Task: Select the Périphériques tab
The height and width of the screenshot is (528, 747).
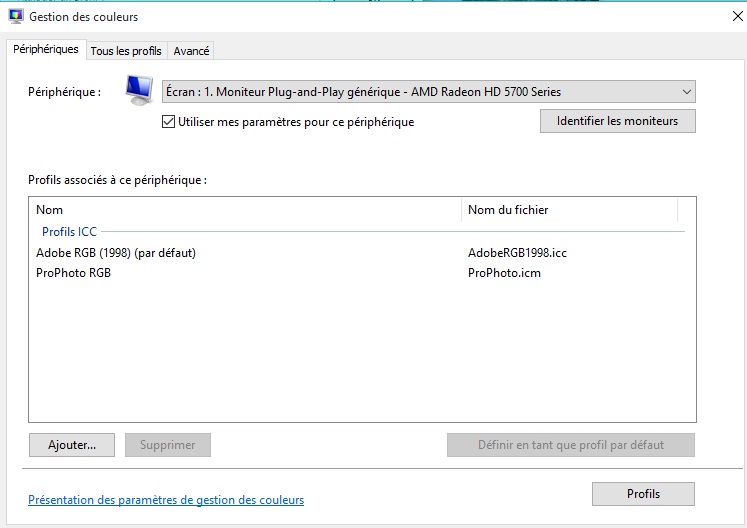Action: point(46,50)
